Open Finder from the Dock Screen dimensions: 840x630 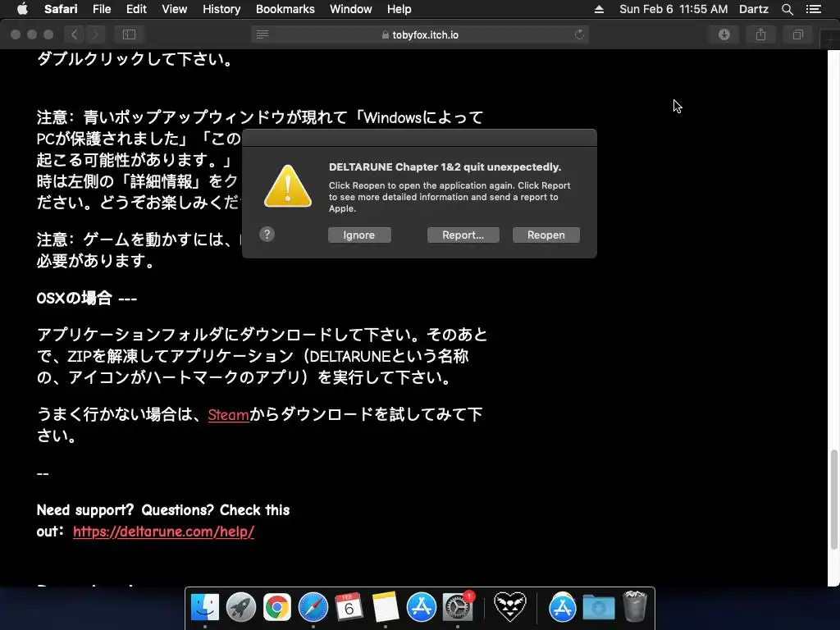[204, 607]
